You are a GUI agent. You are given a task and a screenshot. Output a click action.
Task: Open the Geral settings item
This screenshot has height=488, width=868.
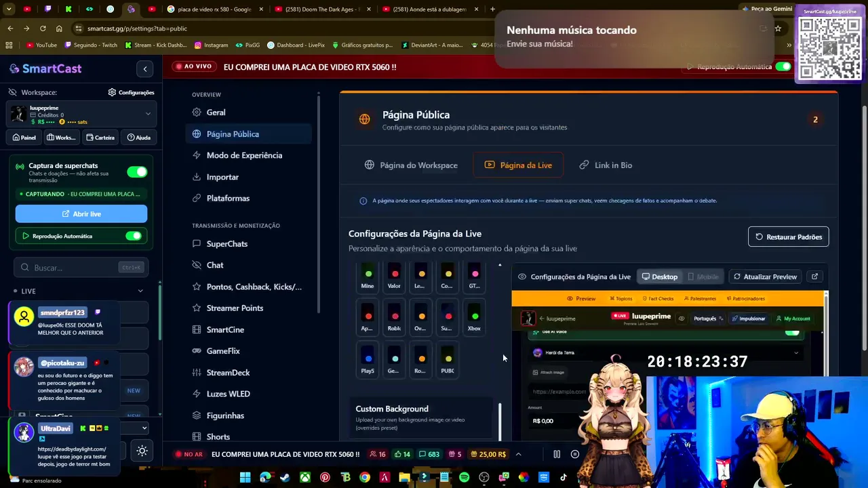pos(248,113)
